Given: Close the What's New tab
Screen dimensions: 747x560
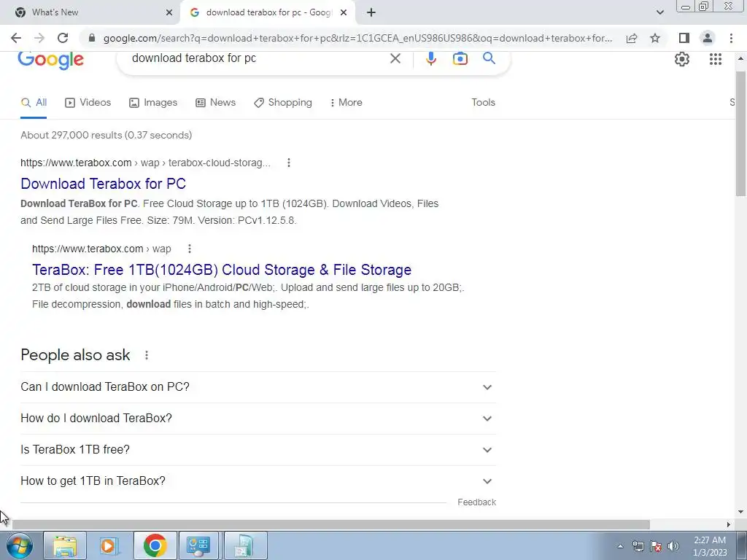Looking at the screenshot, I should (x=169, y=12).
